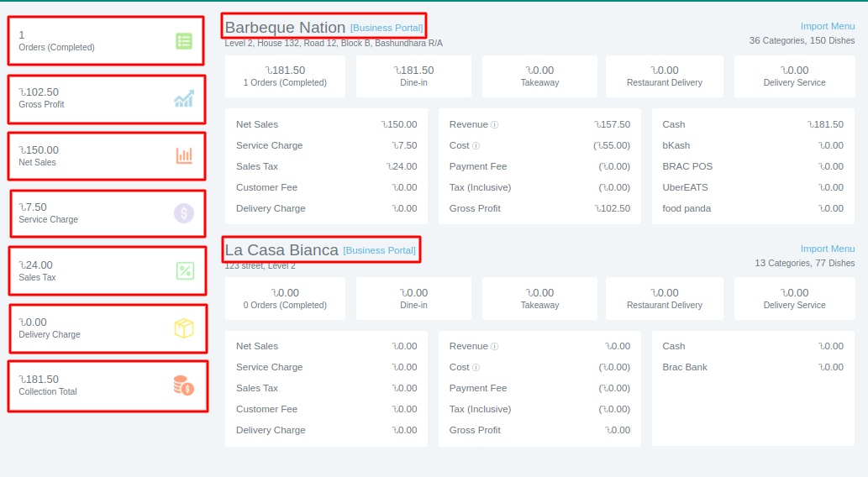Click Barbeque Nation Tax (Inclusive) row
Image resolution: width=868 pixels, height=477 pixels.
[539, 187]
